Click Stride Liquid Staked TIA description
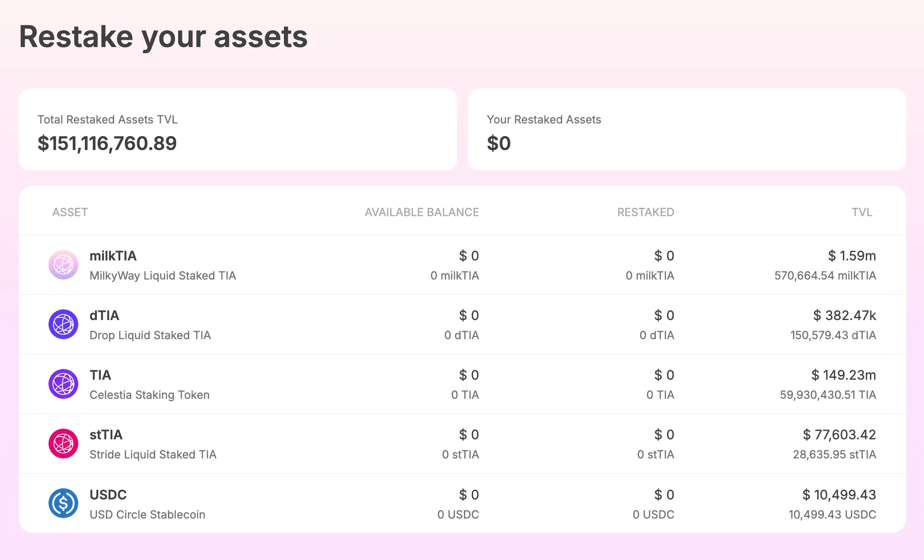The height and width of the screenshot is (560, 924). (153, 454)
